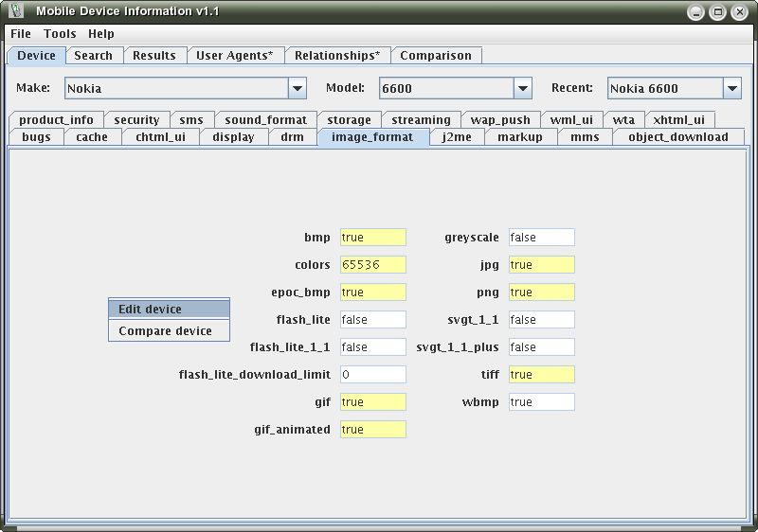758x532 pixels.
Task: Open the User Agents tab
Action: tap(234, 56)
